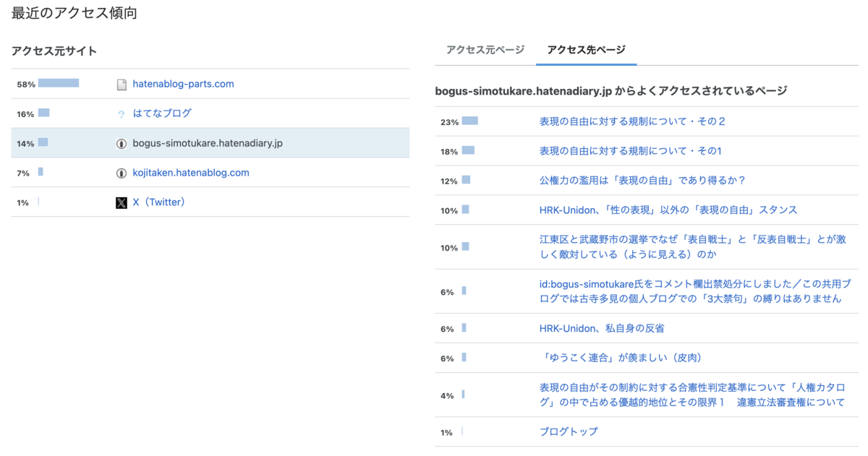Click the bogus-simotukare site favicon
The width and height of the screenshot is (868, 456).
click(122, 144)
